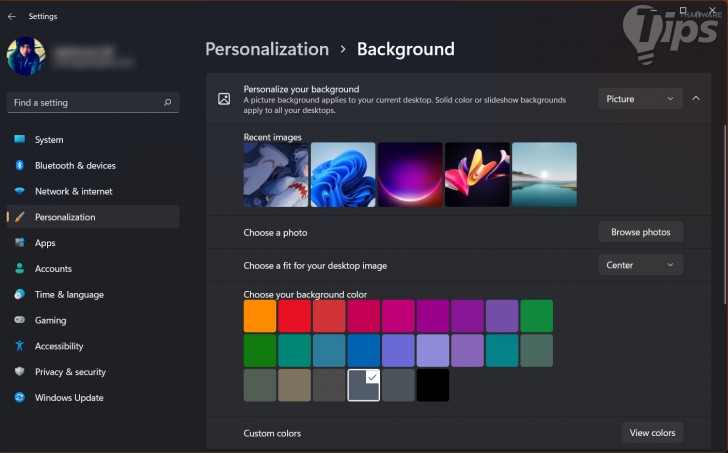Click the user profile avatar

click(26, 56)
